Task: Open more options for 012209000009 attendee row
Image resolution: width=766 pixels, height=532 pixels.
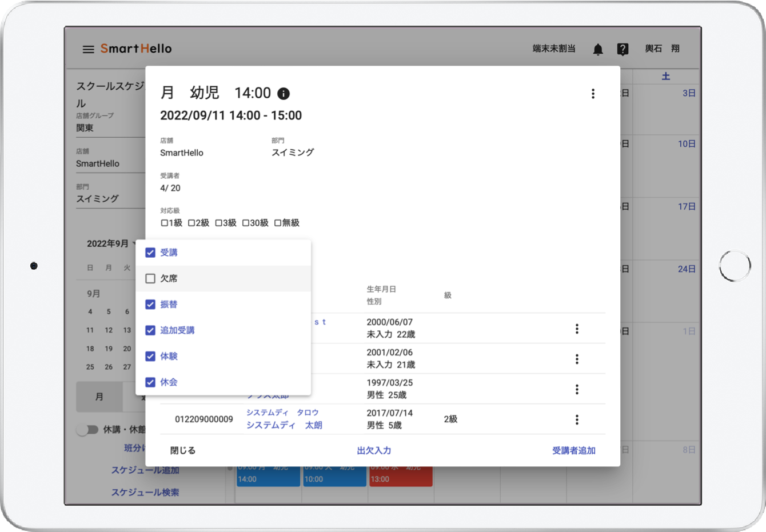Action: pyautogui.click(x=577, y=419)
